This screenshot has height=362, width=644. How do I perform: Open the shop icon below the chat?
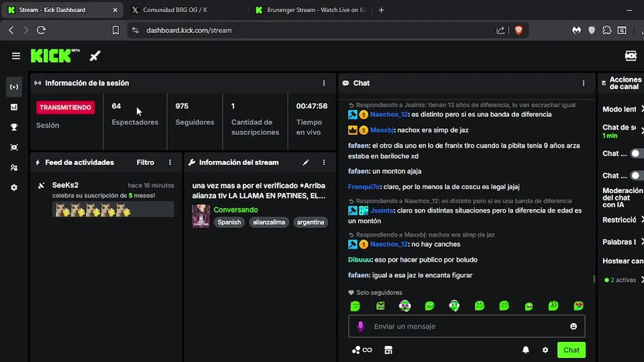[388, 350]
